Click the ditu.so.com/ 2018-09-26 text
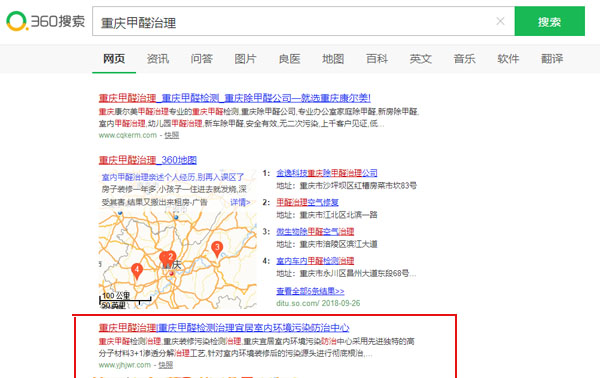600x378 pixels. 318,303
